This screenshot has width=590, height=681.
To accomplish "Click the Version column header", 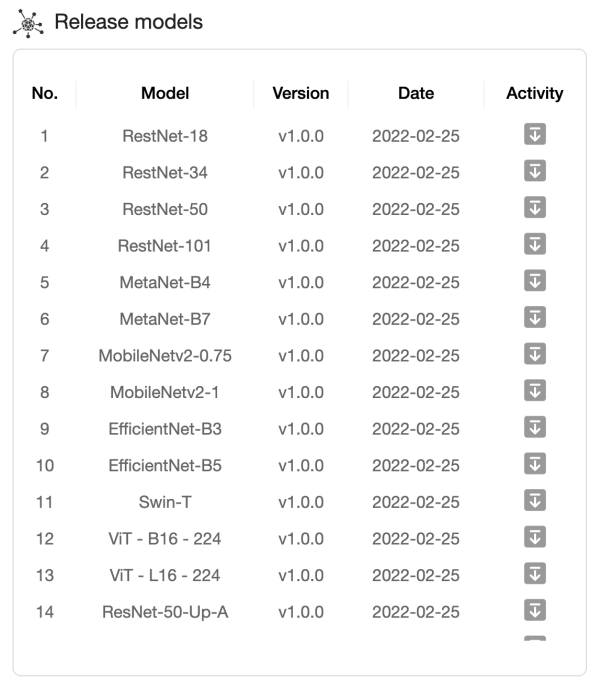I will [x=301, y=93].
